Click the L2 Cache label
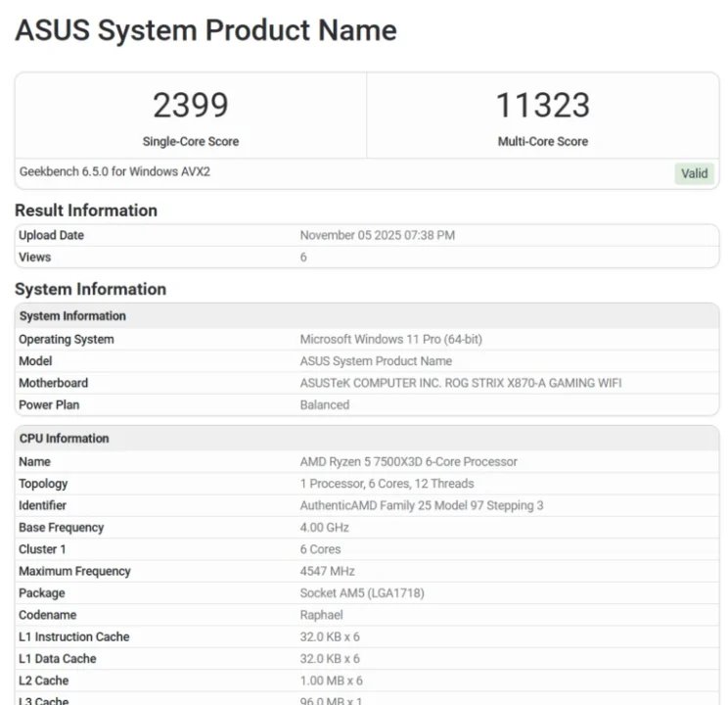 click(44, 681)
